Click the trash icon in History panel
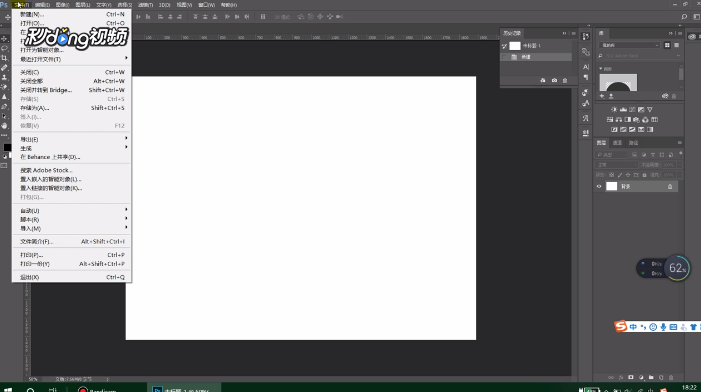Image resolution: width=701 pixels, height=392 pixels. pos(565,80)
